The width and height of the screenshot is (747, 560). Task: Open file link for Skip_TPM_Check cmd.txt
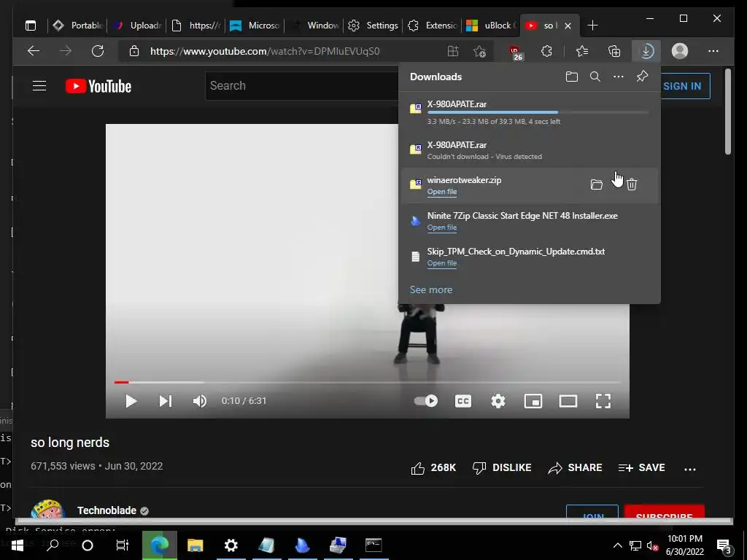tap(441, 263)
